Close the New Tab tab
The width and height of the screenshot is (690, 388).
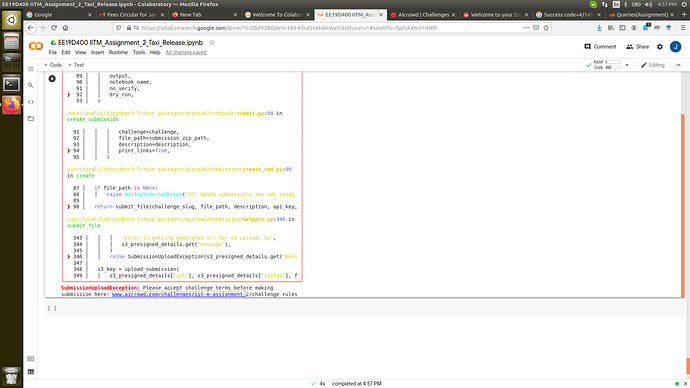pyautogui.click(x=235, y=15)
